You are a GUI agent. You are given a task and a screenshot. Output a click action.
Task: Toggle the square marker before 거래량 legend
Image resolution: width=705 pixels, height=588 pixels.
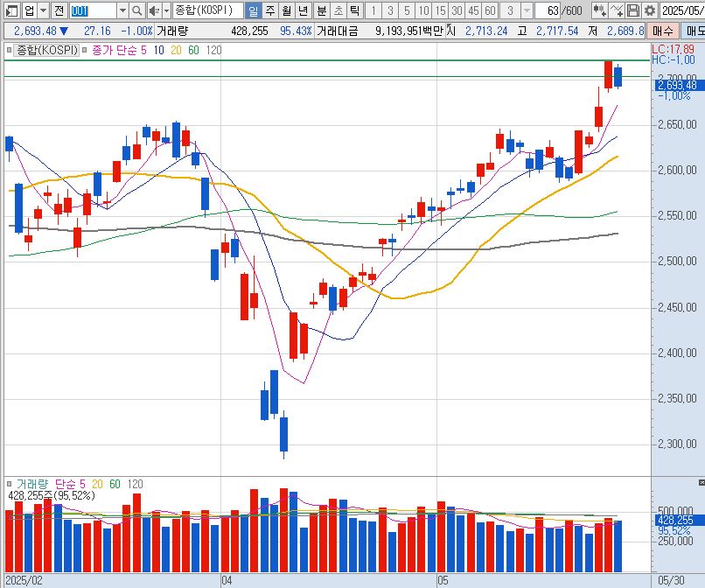point(9,484)
